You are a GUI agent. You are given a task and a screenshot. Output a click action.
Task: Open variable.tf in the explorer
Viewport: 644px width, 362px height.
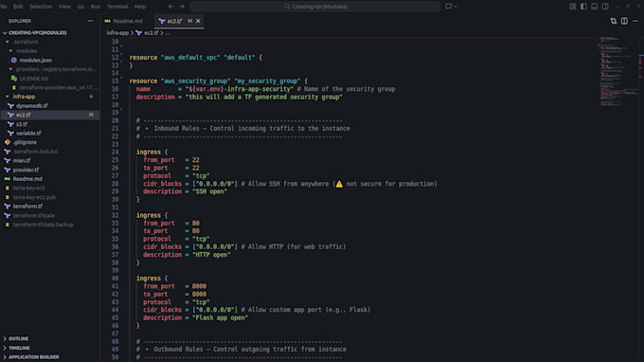coord(28,133)
